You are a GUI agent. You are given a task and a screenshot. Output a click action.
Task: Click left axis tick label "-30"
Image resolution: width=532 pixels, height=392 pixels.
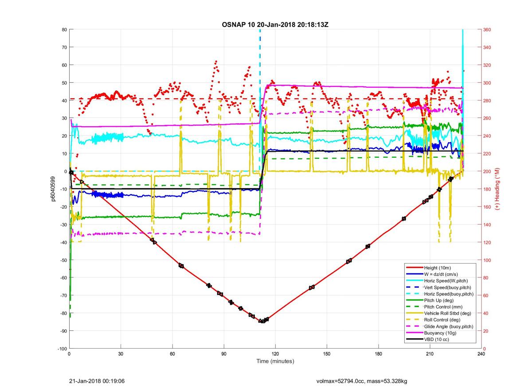(x=63, y=225)
